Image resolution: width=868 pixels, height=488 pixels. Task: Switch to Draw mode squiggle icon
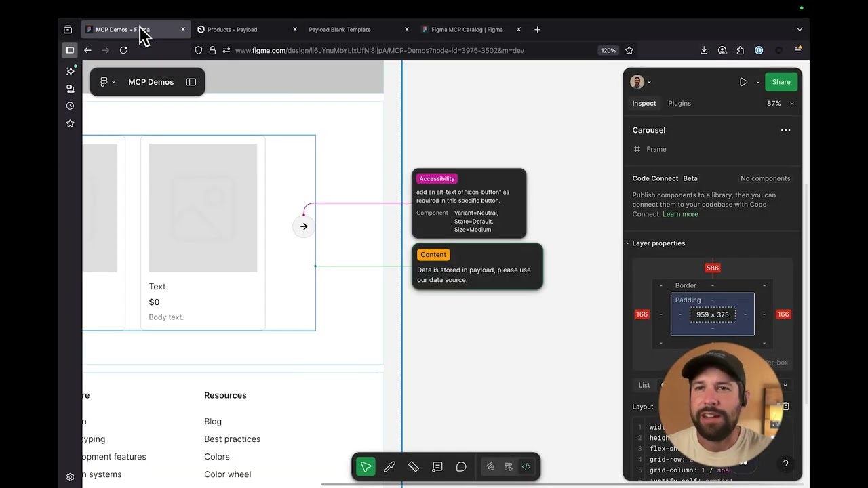pos(490,466)
